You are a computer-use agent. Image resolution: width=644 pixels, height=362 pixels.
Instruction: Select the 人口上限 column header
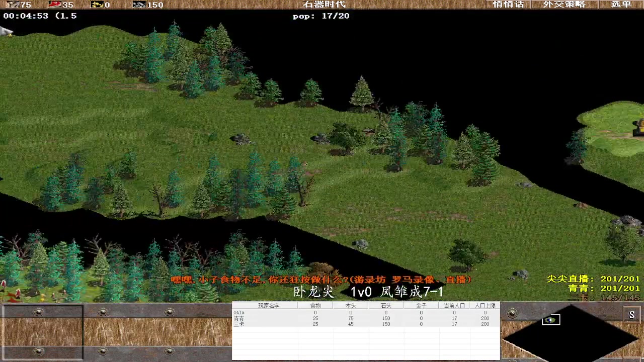pos(485,306)
